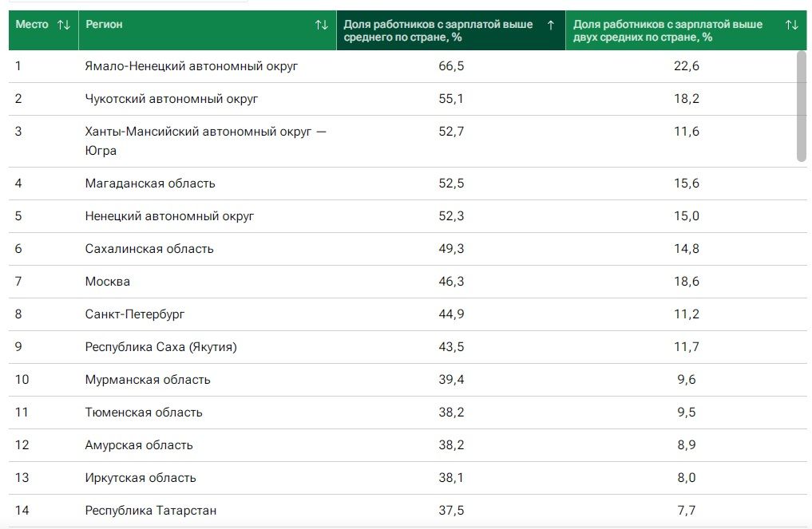Select Тюменская область in the table

pyautogui.click(x=144, y=413)
